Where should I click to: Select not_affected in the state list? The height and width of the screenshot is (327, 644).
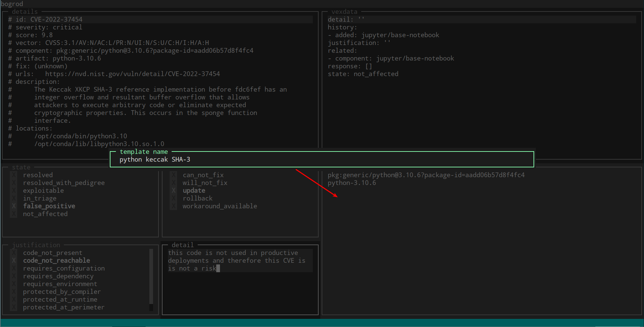[x=45, y=214]
